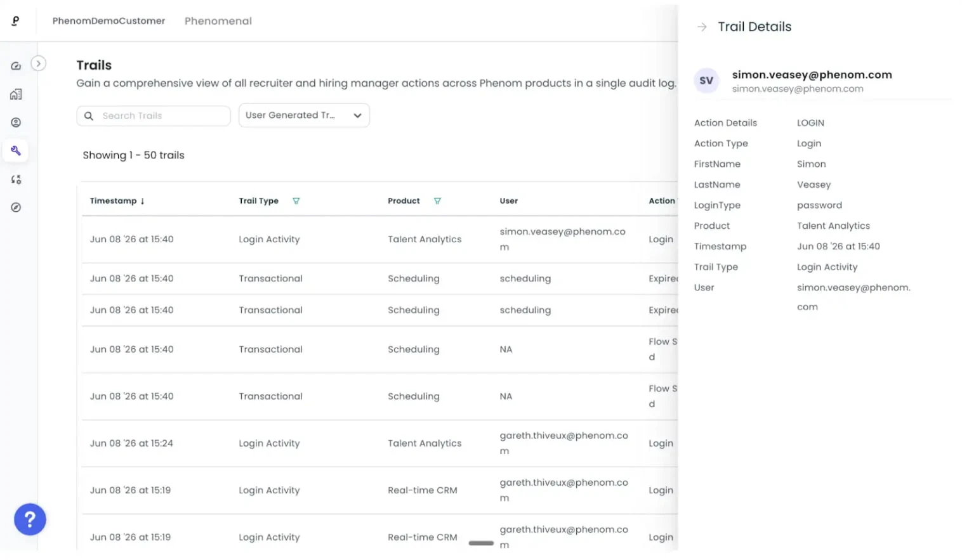Click the bold simon.veasey@phenom.com header in Trail Details
962x560 pixels.
coord(812,75)
